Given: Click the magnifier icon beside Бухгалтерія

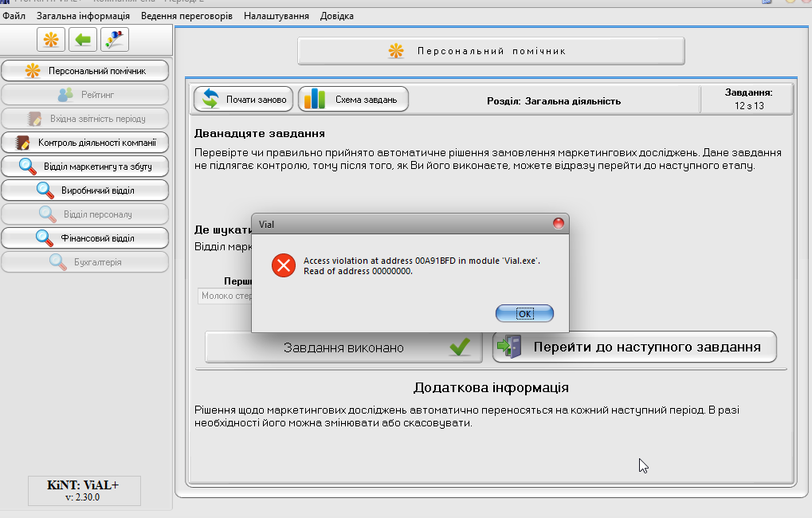Looking at the screenshot, I should (x=58, y=261).
